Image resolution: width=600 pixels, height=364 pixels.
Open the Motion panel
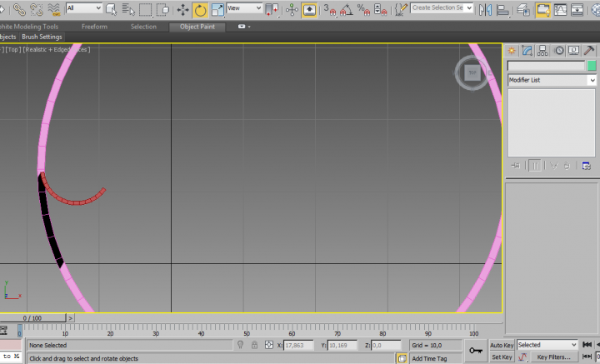tap(559, 50)
